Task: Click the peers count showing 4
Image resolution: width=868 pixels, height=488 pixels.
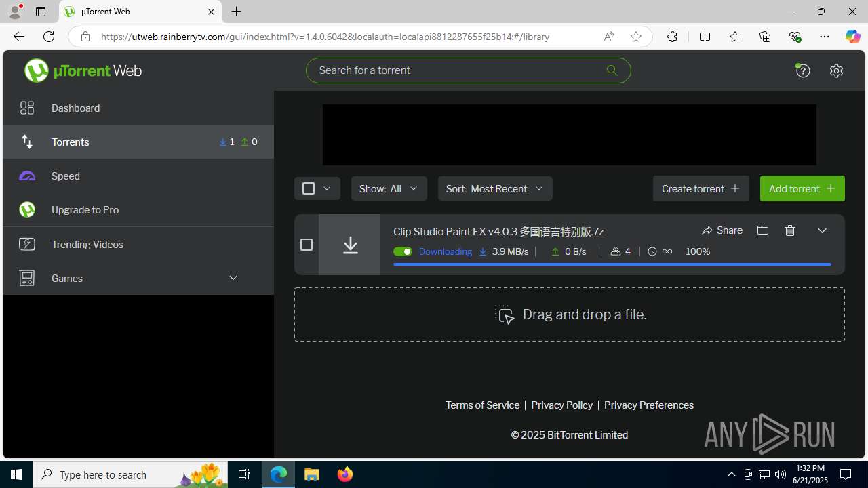Action: click(620, 251)
